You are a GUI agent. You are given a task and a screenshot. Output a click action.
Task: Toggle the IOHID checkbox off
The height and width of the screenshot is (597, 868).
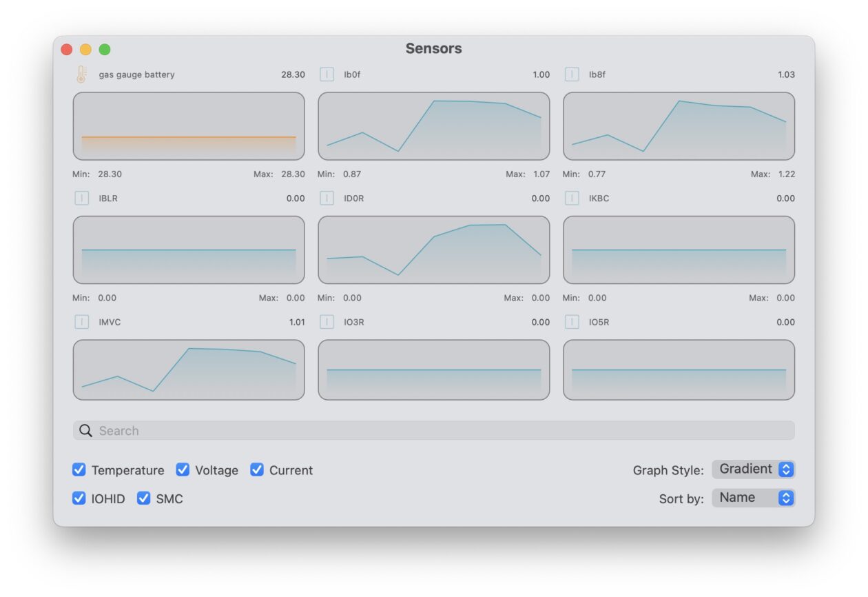click(79, 498)
